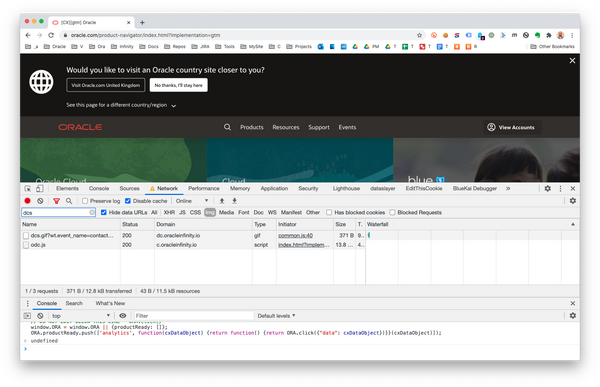Clear the dcs filter text with the X
The height and width of the screenshot is (387, 600).
(92, 212)
